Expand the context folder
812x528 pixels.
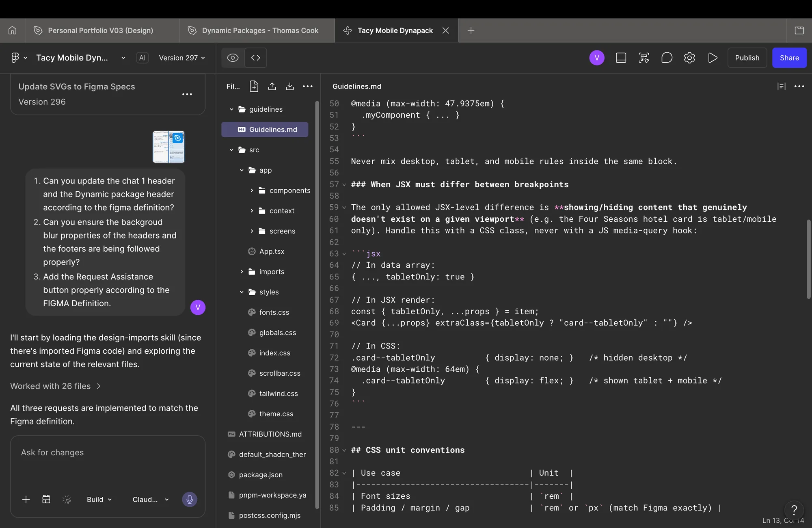252,211
